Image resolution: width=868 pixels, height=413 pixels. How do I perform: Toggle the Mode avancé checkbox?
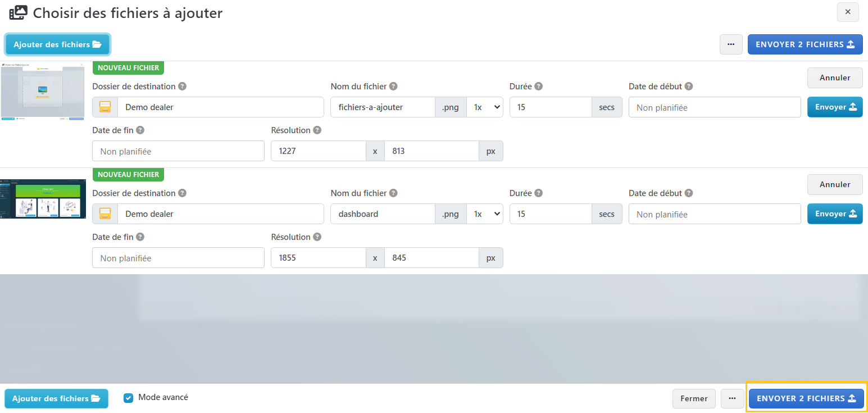pos(129,398)
